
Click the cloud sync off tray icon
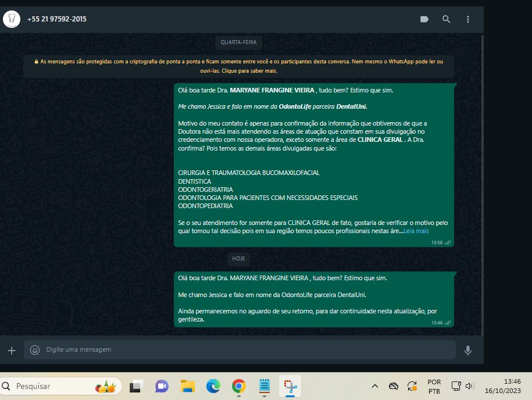(394, 386)
